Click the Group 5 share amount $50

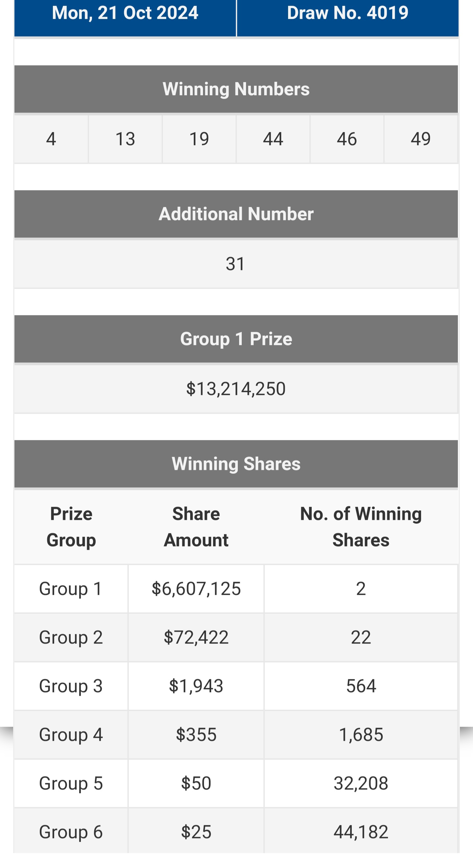(196, 783)
